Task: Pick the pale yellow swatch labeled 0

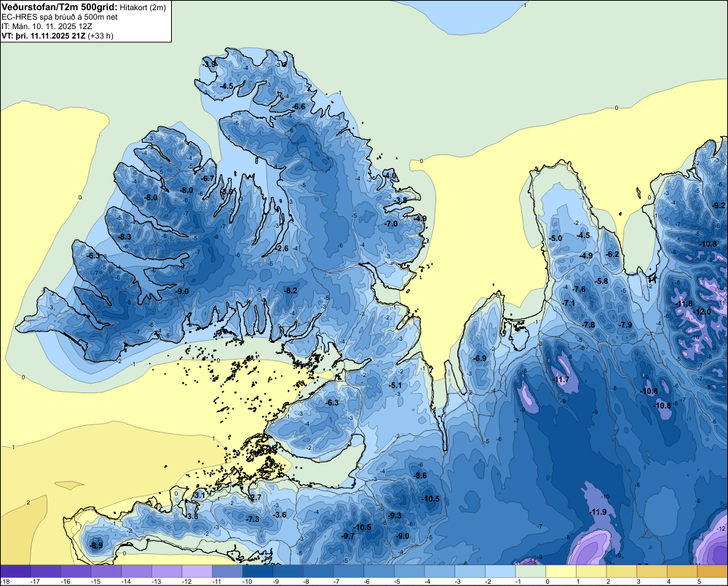Action: (561, 571)
